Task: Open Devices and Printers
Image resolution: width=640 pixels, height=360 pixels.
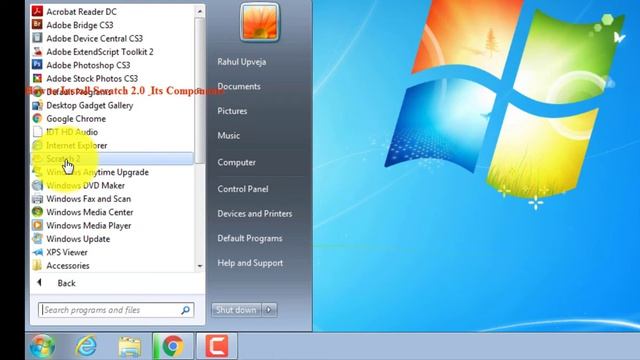Action: [255, 213]
